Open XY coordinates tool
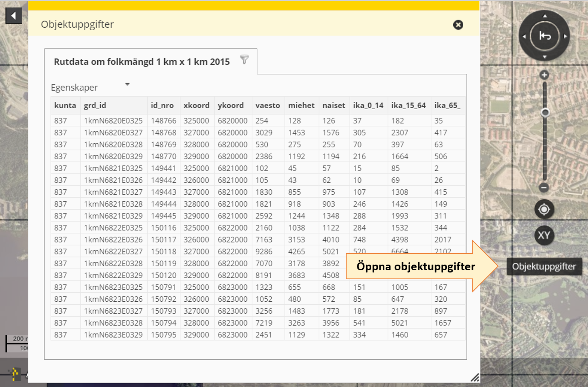Image resolution: width=588 pixels, height=387 pixels. point(544,235)
